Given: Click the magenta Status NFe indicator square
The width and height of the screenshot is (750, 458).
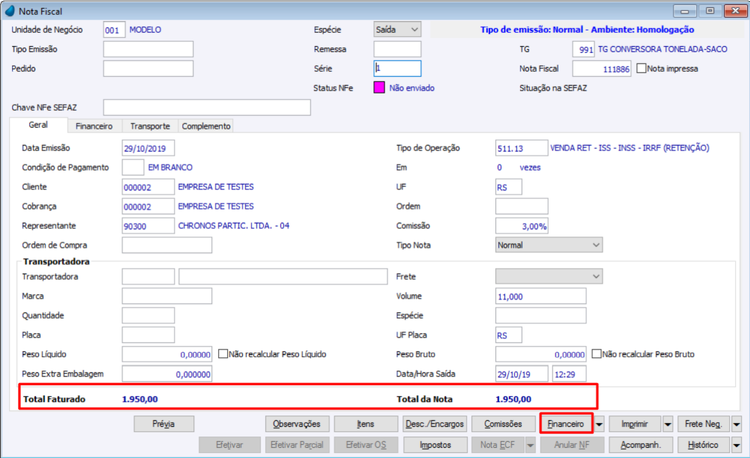Looking at the screenshot, I should (379, 87).
